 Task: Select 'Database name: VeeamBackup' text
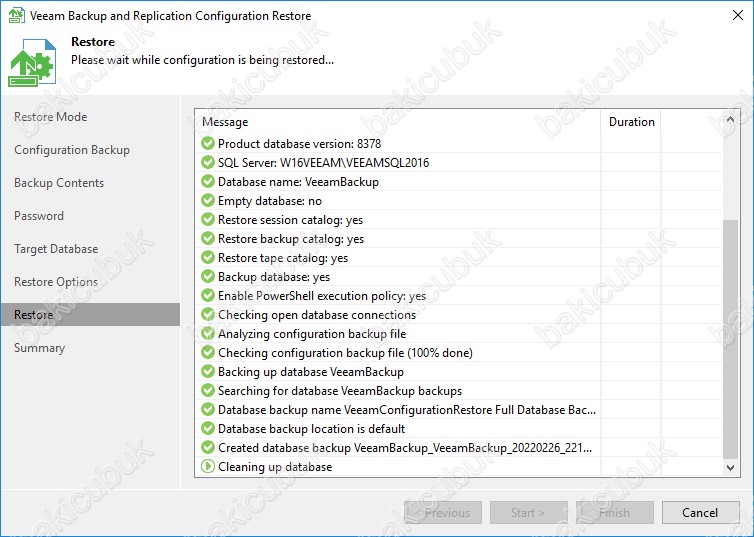(298, 182)
